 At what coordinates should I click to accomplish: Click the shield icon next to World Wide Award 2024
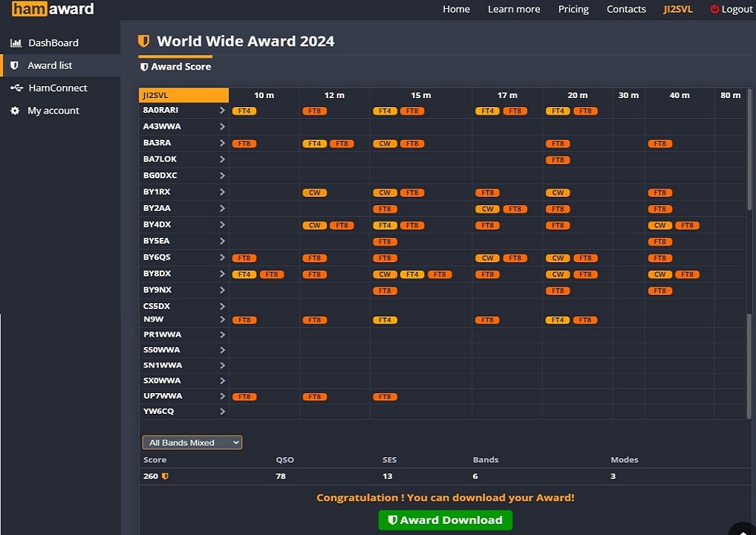click(x=143, y=41)
